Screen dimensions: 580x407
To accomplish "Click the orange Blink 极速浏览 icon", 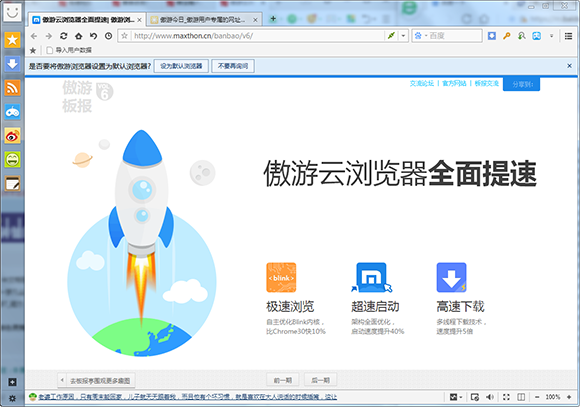I will click(x=281, y=278).
